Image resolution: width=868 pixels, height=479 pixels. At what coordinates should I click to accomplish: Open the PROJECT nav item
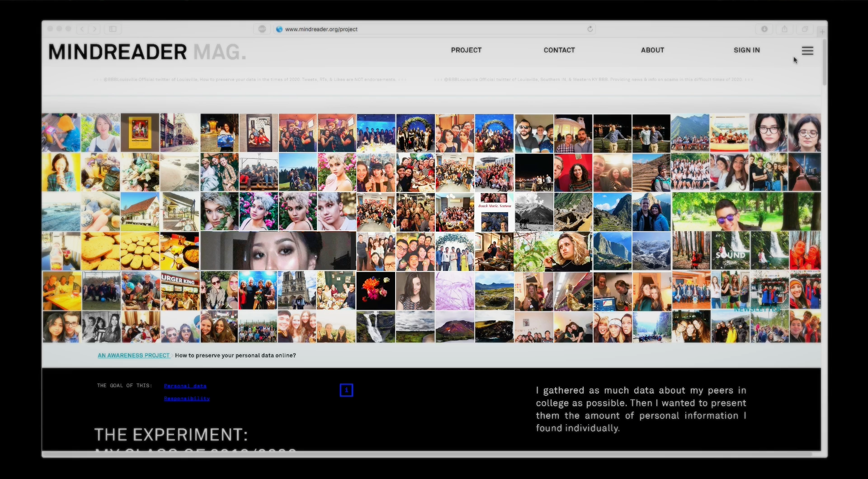pos(466,50)
